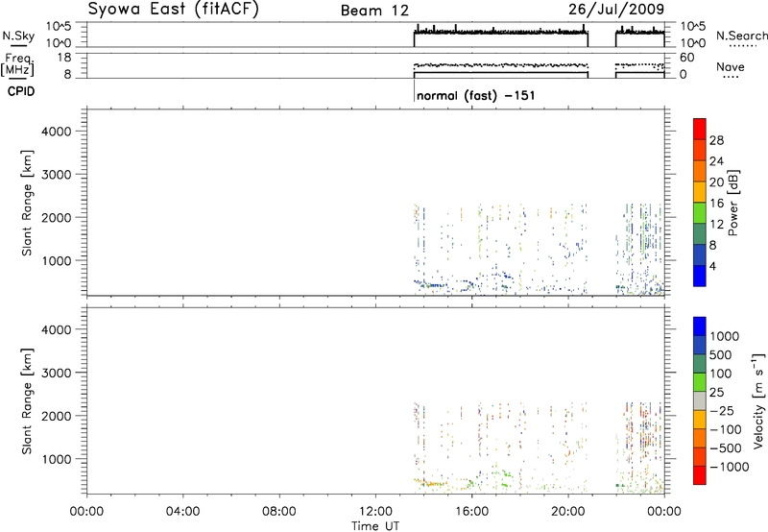
Task: Click the '28' power colorbar tick value
Action: click(x=716, y=140)
